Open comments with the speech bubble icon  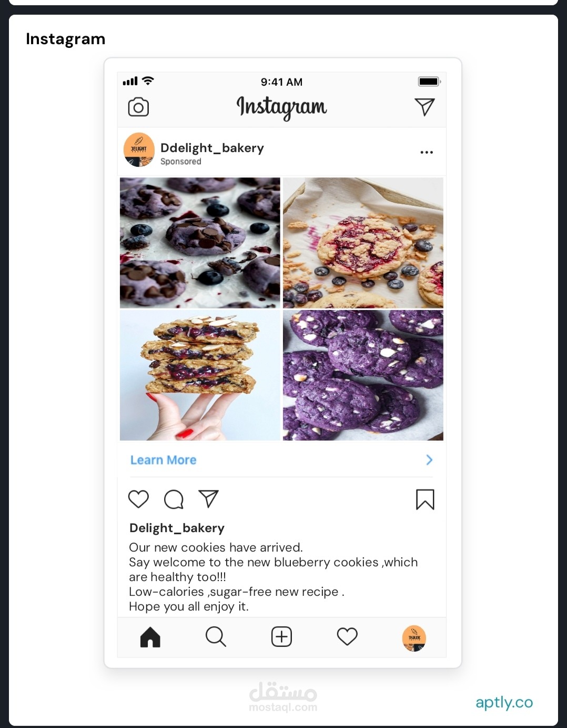click(x=174, y=499)
